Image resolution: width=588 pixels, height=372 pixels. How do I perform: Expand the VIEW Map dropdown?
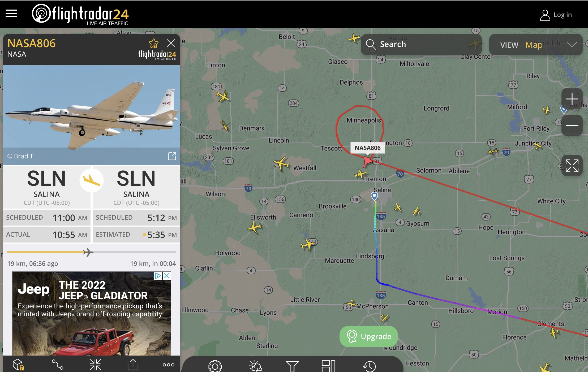click(536, 45)
